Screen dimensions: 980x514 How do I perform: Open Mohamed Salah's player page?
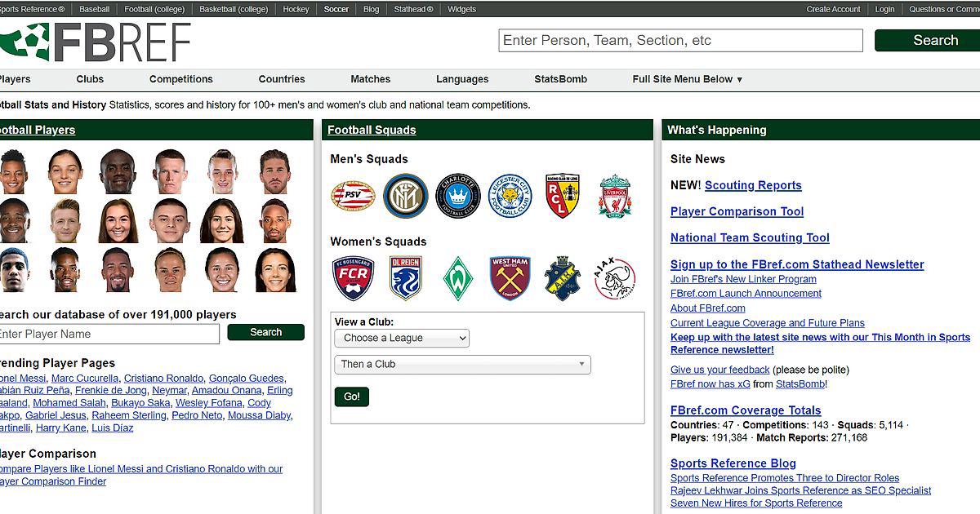click(x=69, y=403)
